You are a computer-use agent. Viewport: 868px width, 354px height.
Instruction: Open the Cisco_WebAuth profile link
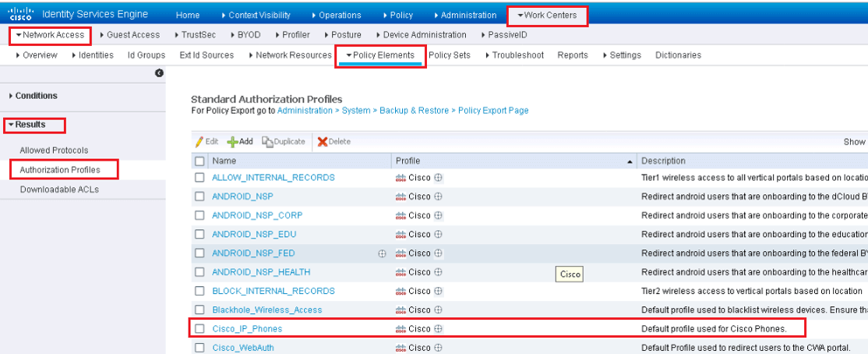click(x=243, y=348)
